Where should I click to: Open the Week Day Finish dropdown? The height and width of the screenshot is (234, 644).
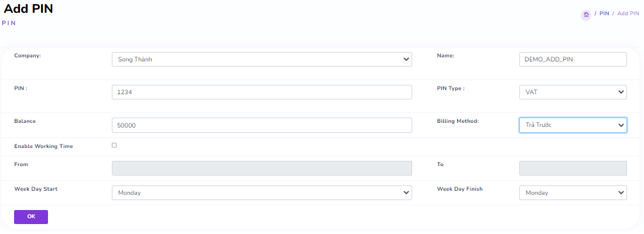(573, 193)
